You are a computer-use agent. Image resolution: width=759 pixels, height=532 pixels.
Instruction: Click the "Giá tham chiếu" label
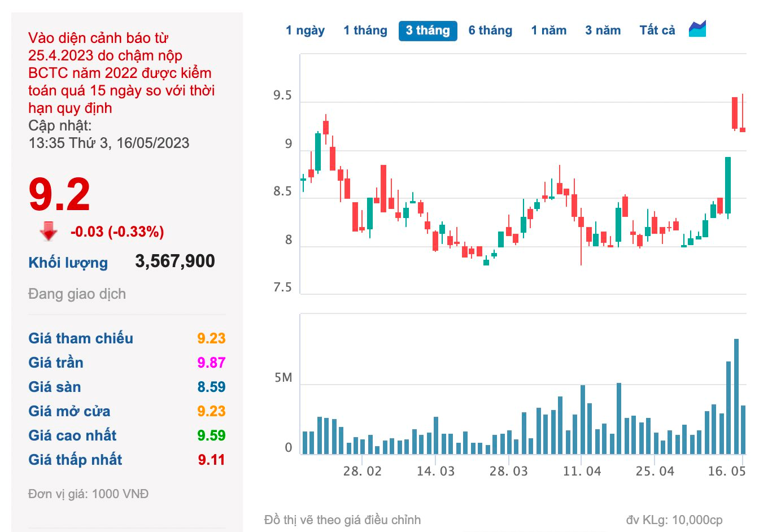pos(81,338)
